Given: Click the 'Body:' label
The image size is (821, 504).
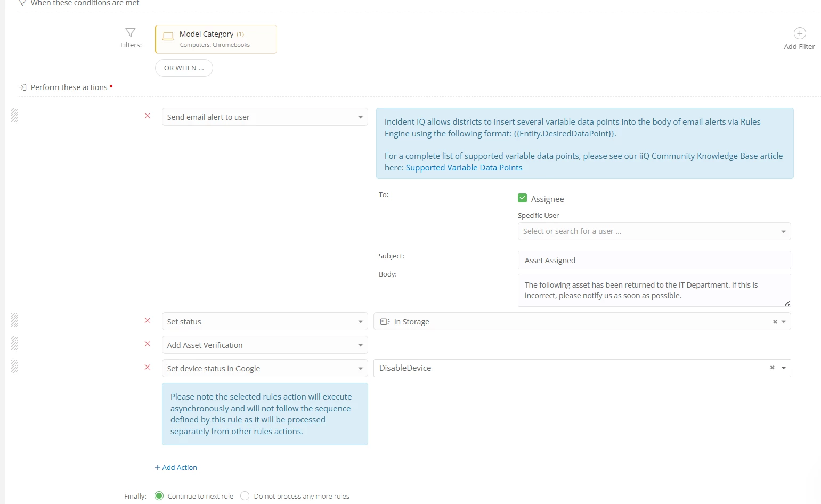Looking at the screenshot, I should pos(388,274).
